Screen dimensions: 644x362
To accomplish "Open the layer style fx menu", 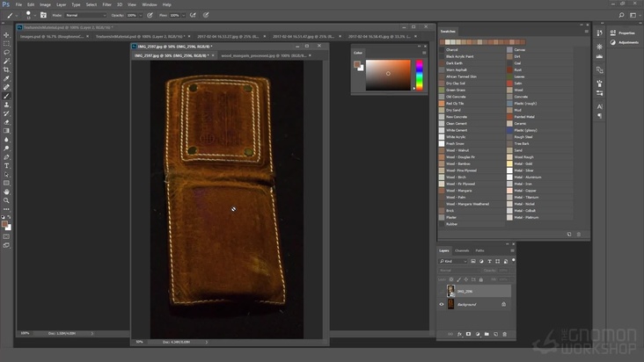I will (x=459, y=334).
